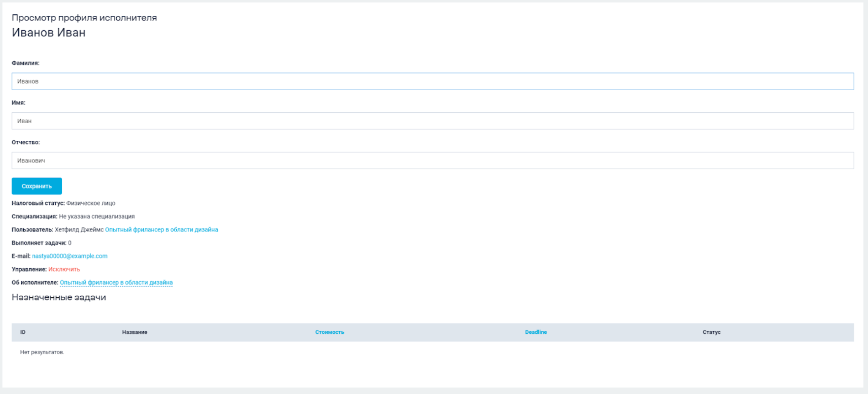Sort the tasks table by Стоимость

(329, 332)
